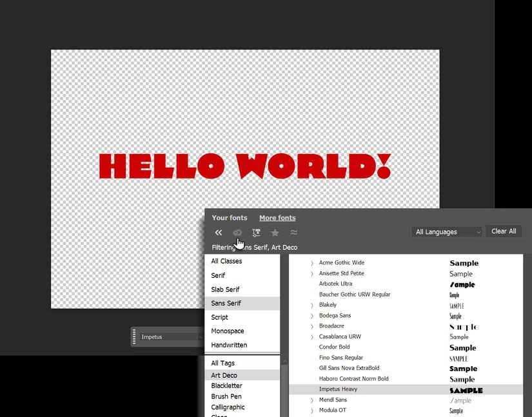Collapse the filter panel with double-arrow icon
This screenshot has width=532, height=417.
tap(218, 232)
